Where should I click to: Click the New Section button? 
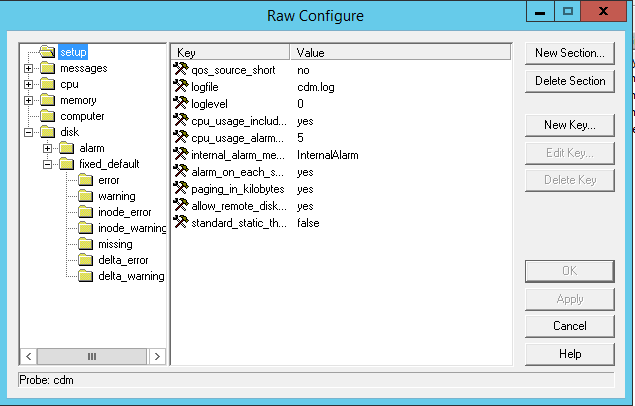(569, 53)
